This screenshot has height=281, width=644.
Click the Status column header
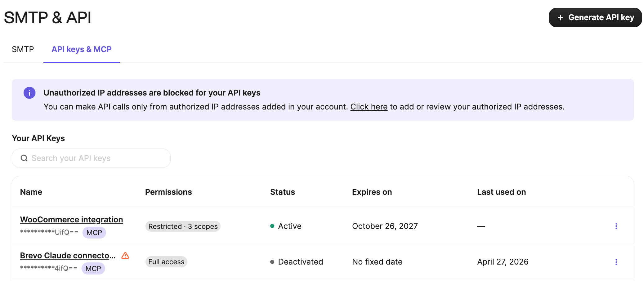click(283, 192)
